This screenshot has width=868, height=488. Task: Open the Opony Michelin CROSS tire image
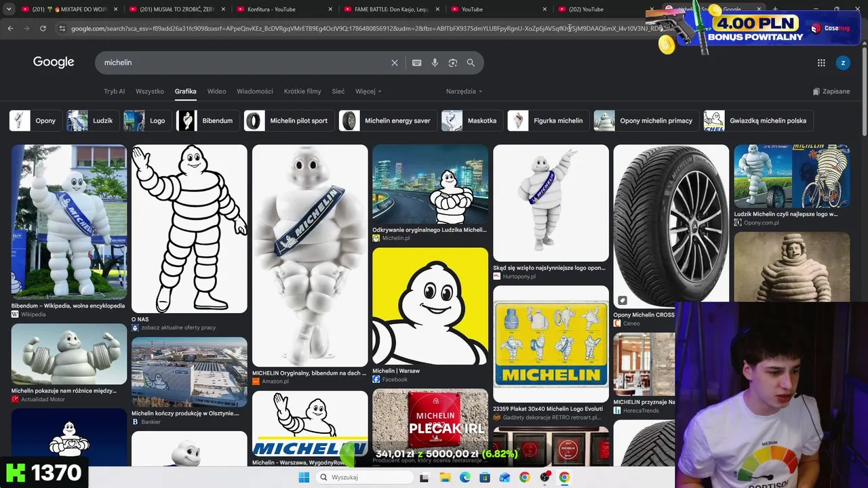click(x=671, y=226)
